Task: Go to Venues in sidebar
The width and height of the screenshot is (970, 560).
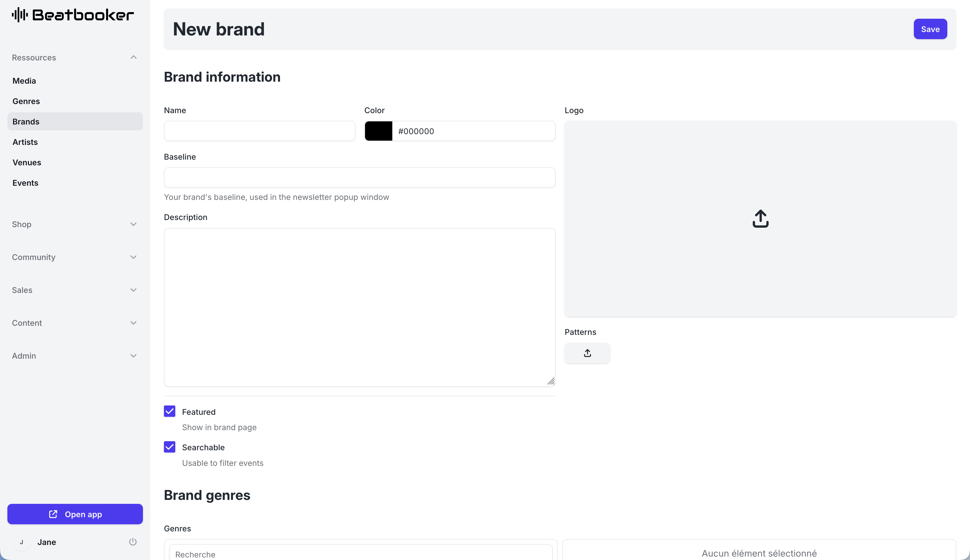Action: [x=27, y=162]
